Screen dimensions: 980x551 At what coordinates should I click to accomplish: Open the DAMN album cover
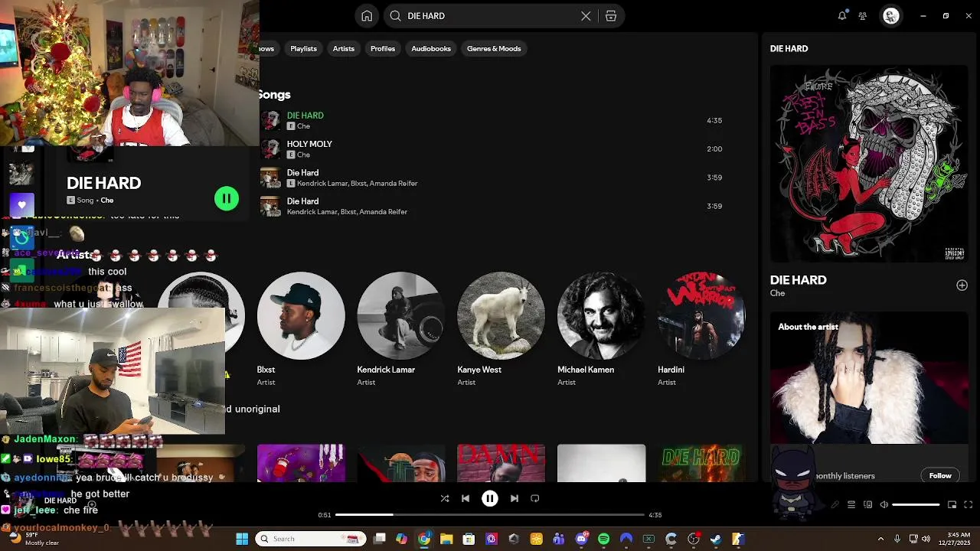pos(501,463)
